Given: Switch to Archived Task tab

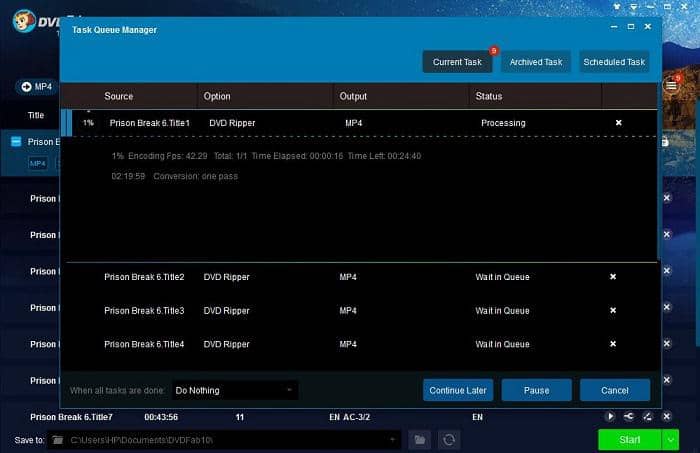Looking at the screenshot, I should (536, 62).
